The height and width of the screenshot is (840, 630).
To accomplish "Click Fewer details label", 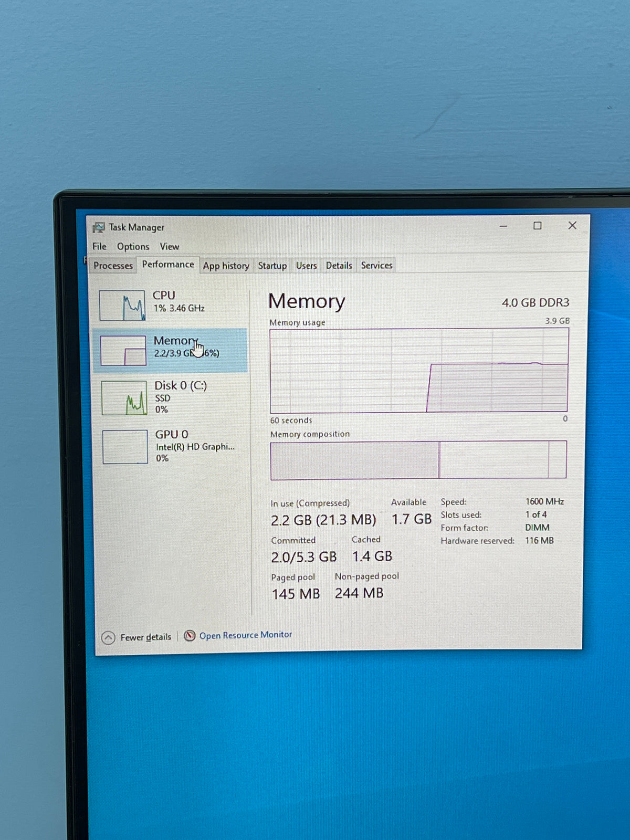I will [x=145, y=637].
